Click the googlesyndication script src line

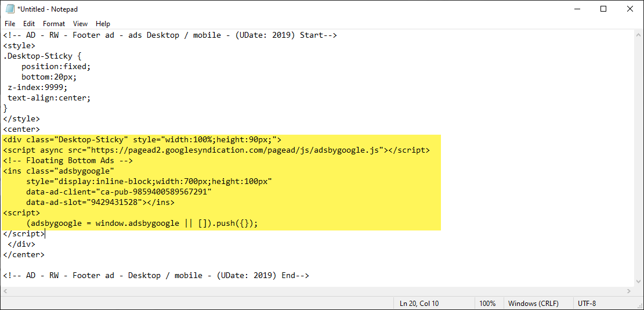click(216, 150)
